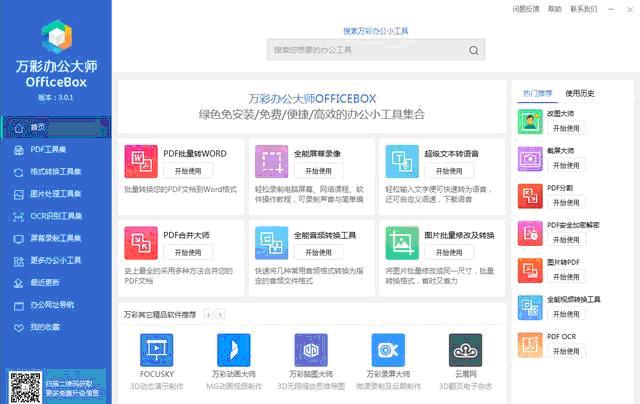Viewport: 640px width, 404px height.
Task: Open the 问题反馈 link
Action: [x=526, y=9]
